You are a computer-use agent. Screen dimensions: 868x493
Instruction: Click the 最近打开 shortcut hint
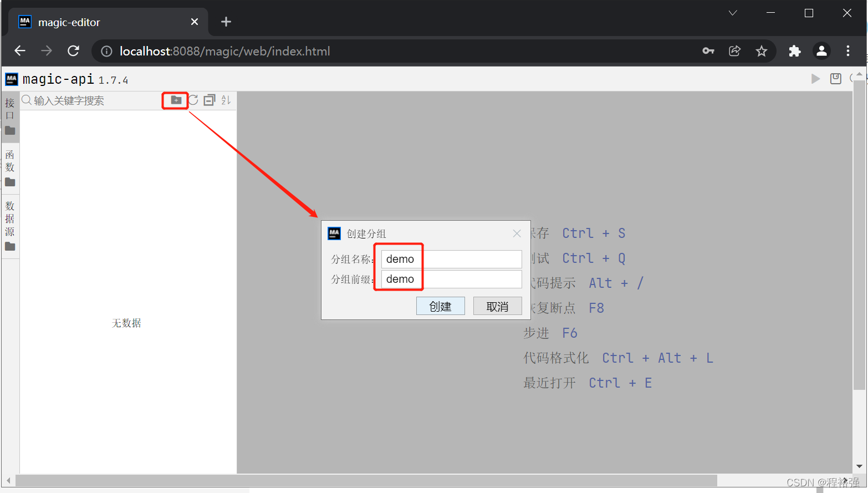(x=588, y=383)
